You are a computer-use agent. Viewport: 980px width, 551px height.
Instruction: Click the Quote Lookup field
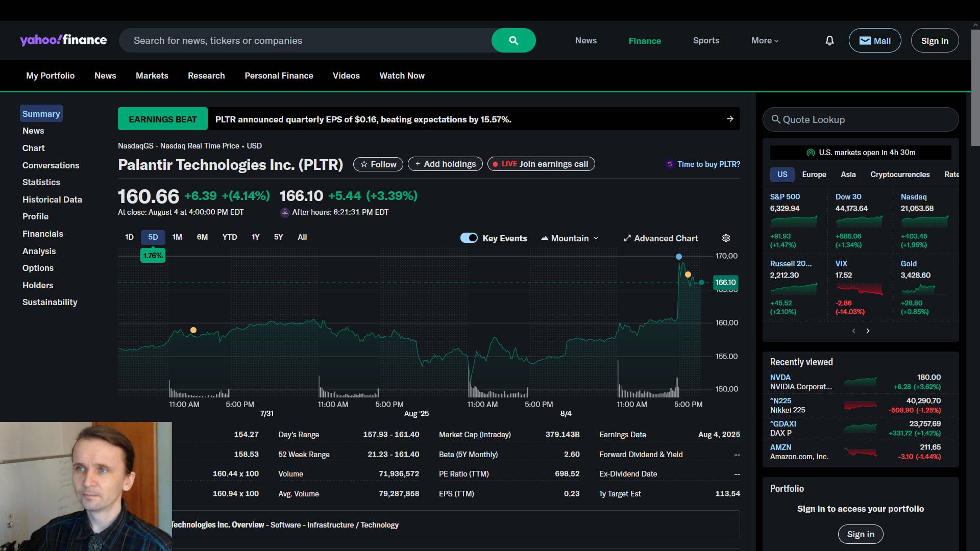(x=861, y=119)
